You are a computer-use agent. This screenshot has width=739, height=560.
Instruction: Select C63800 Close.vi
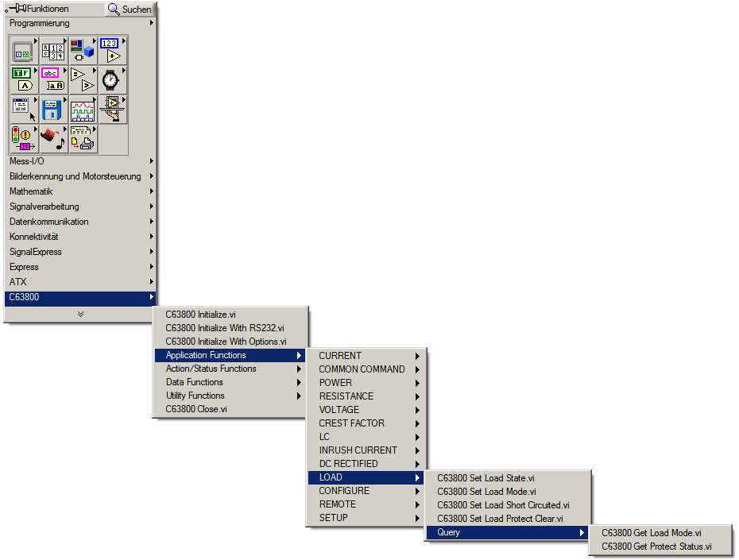(x=230, y=409)
